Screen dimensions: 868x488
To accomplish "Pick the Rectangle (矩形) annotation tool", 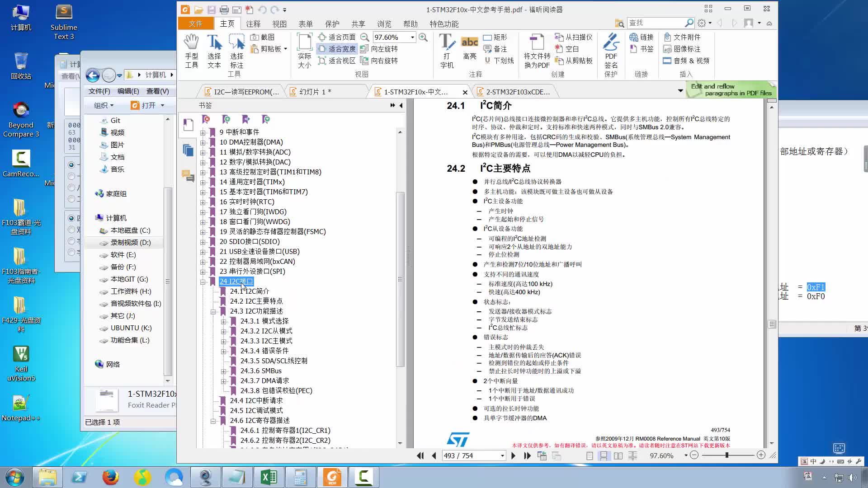I will [495, 37].
